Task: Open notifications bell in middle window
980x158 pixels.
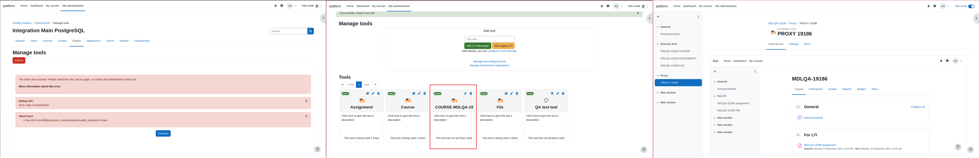Action: click(602, 6)
